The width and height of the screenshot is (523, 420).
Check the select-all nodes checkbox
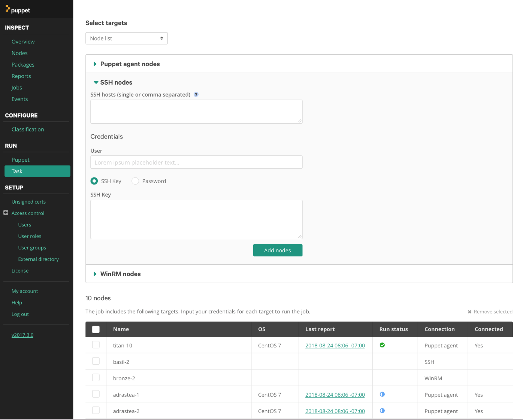coord(96,329)
